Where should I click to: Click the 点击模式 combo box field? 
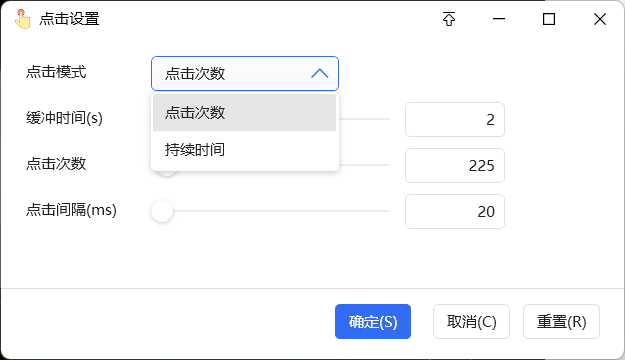click(245, 73)
